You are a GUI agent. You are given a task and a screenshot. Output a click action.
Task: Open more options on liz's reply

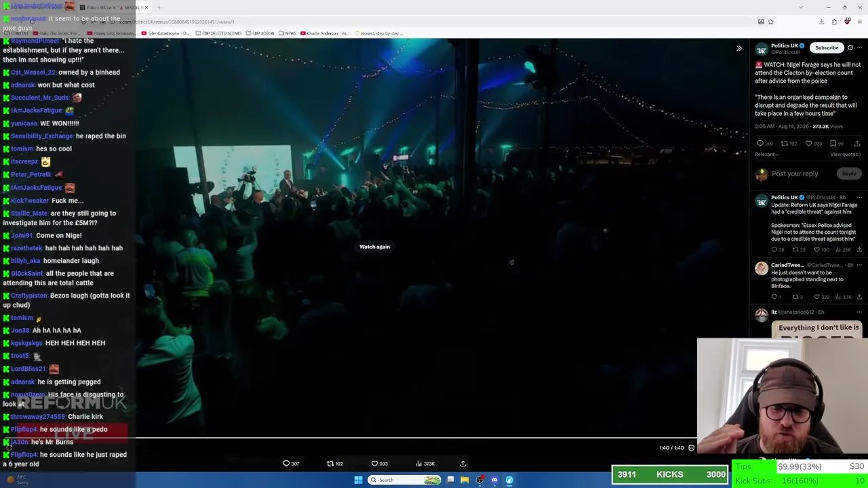[859, 312]
